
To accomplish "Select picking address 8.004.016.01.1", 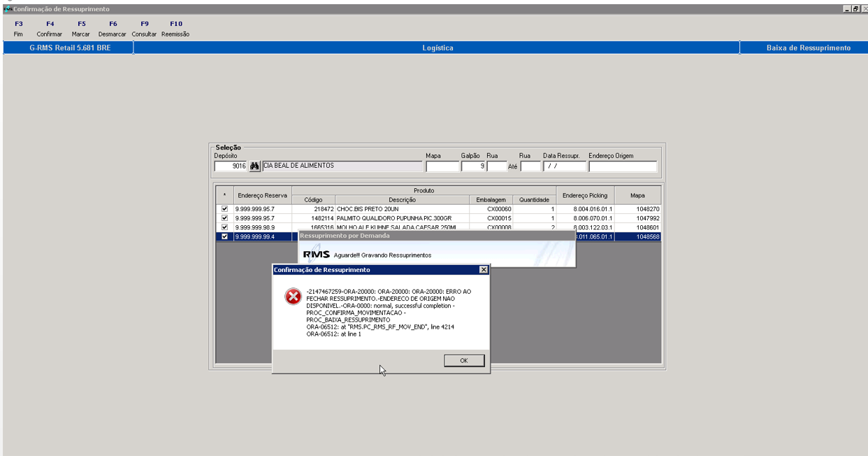I will point(585,209).
